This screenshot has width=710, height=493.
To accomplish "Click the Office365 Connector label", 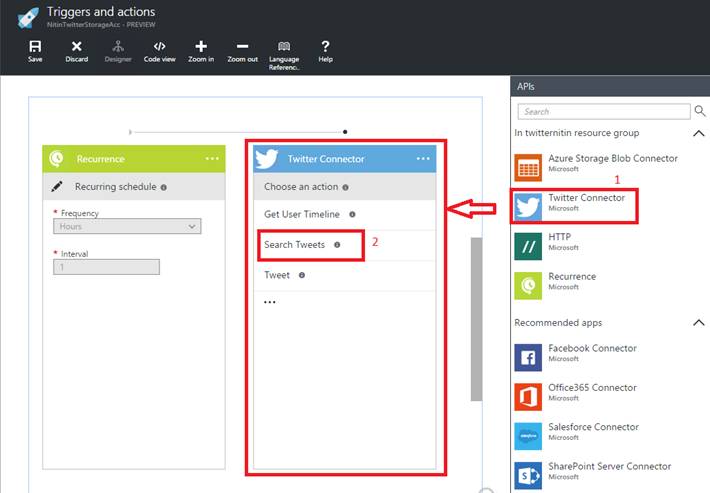I will coord(592,387).
